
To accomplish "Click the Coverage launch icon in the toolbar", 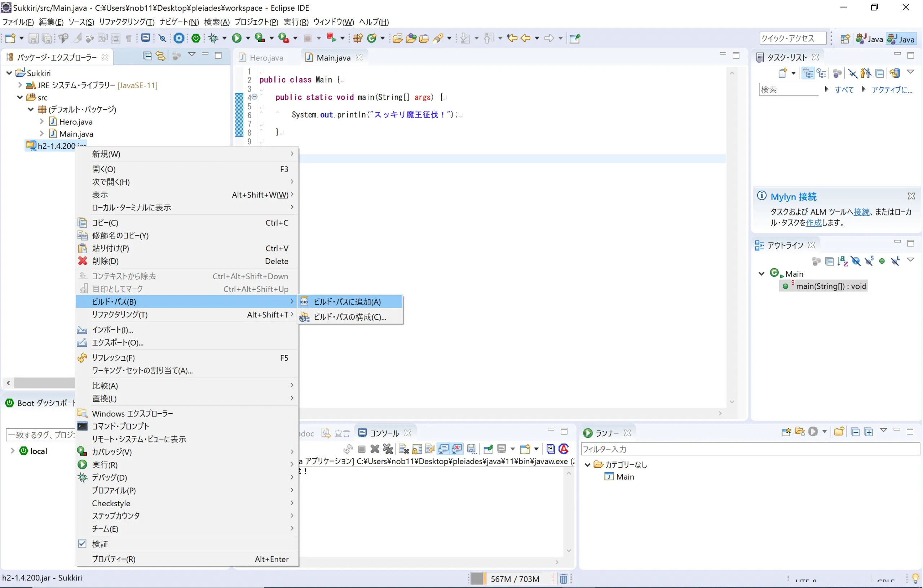I will coord(260,38).
